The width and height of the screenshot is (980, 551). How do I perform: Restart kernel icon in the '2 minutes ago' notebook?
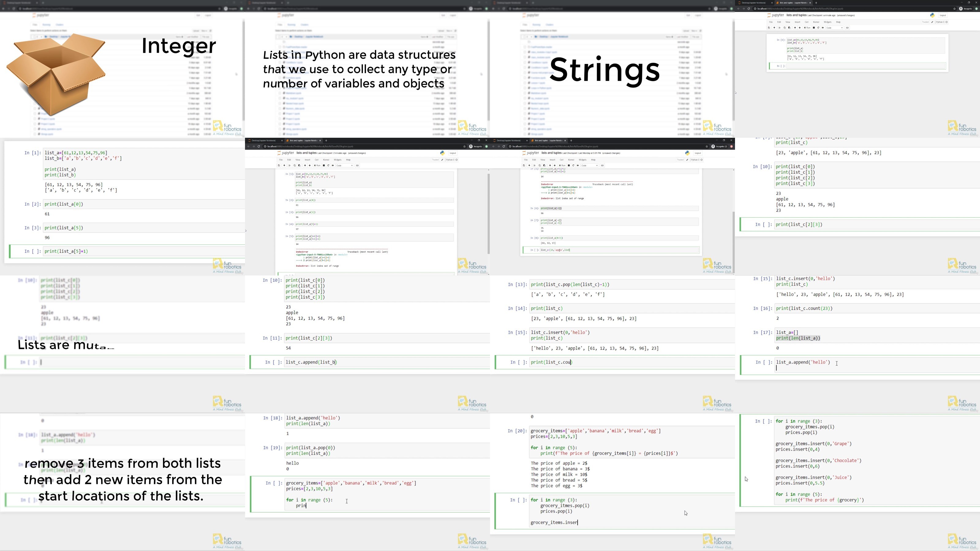[328, 165]
